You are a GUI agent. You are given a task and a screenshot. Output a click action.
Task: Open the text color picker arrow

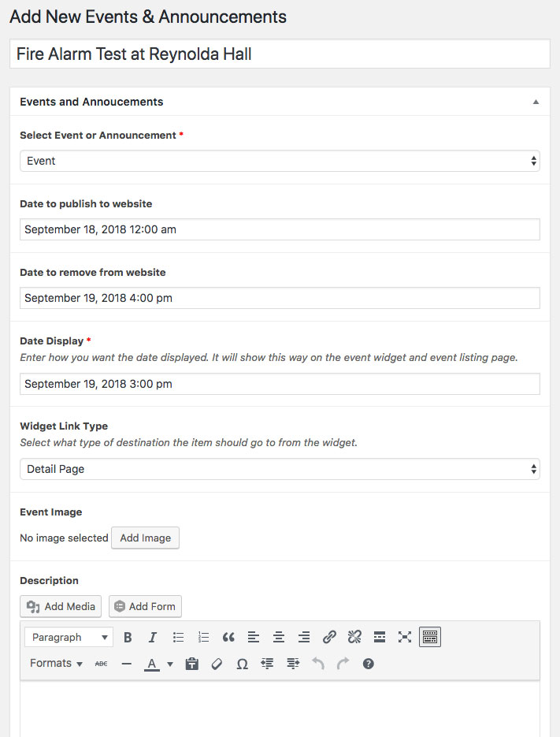tap(170, 664)
